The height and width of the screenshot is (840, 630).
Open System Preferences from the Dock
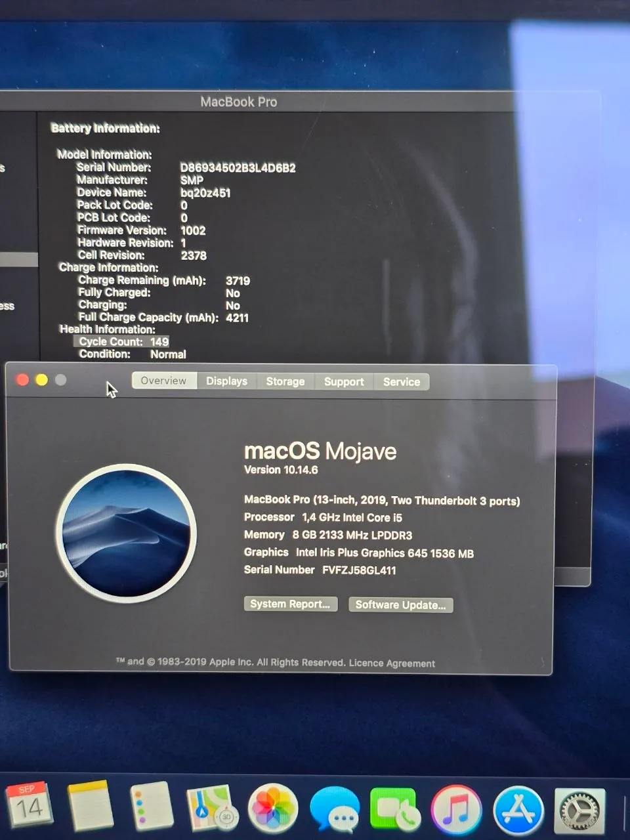click(579, 812)
